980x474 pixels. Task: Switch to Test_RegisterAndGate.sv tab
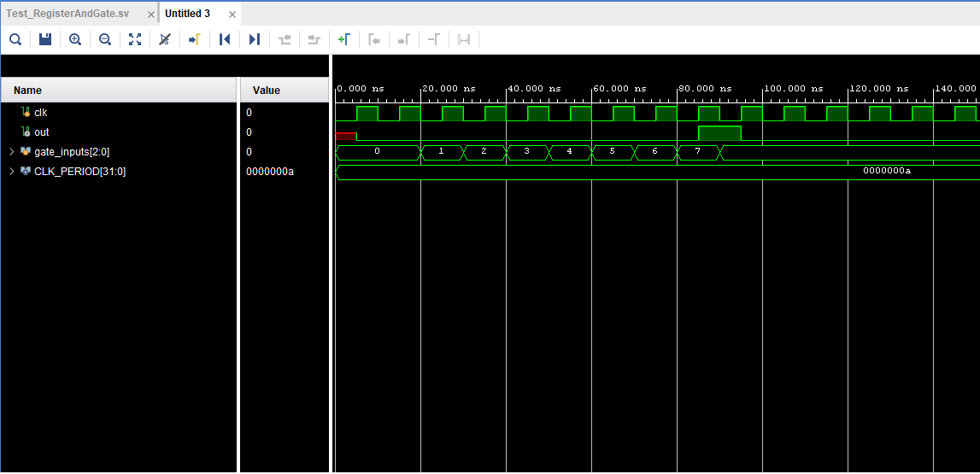67,14
